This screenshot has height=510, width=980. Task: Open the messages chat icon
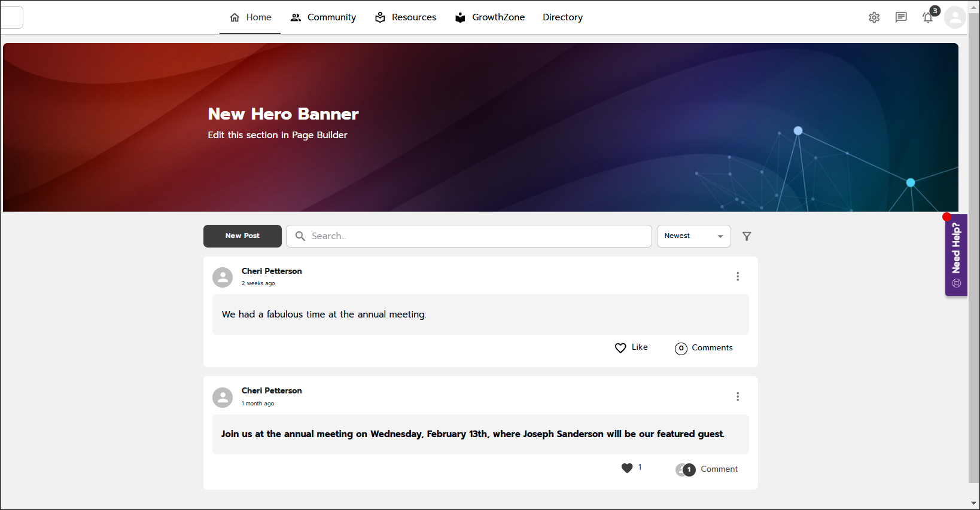(x=901, y=17)
